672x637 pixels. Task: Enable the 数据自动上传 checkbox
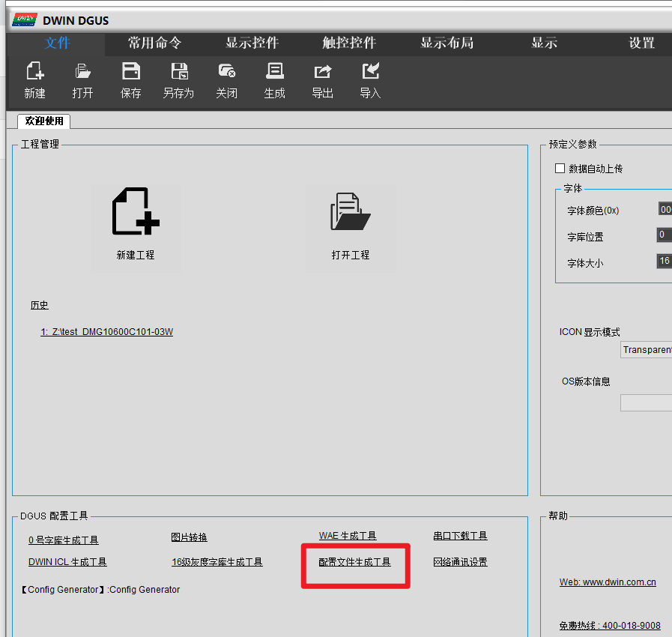click(560, 168)
